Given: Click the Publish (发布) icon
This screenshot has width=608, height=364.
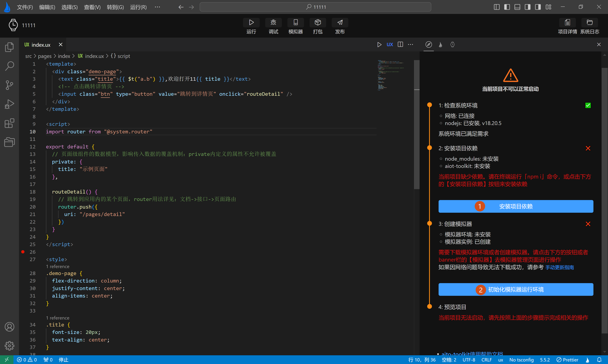Looking at the screenshot, I should [340, 23].
